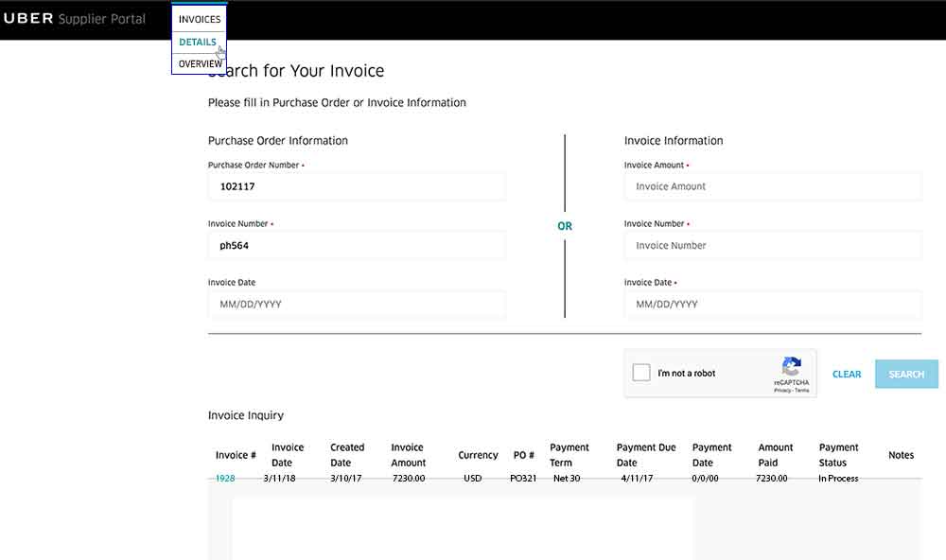Click the Invoice Amount input field
The height and width of the screenshot is (560, 946).
click(773, 186)
